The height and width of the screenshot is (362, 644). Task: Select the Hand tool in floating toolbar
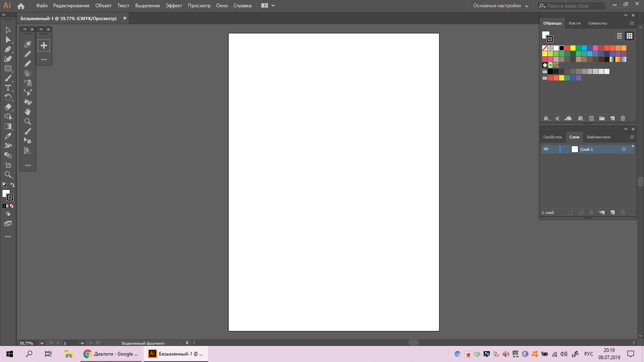(28, 112)
